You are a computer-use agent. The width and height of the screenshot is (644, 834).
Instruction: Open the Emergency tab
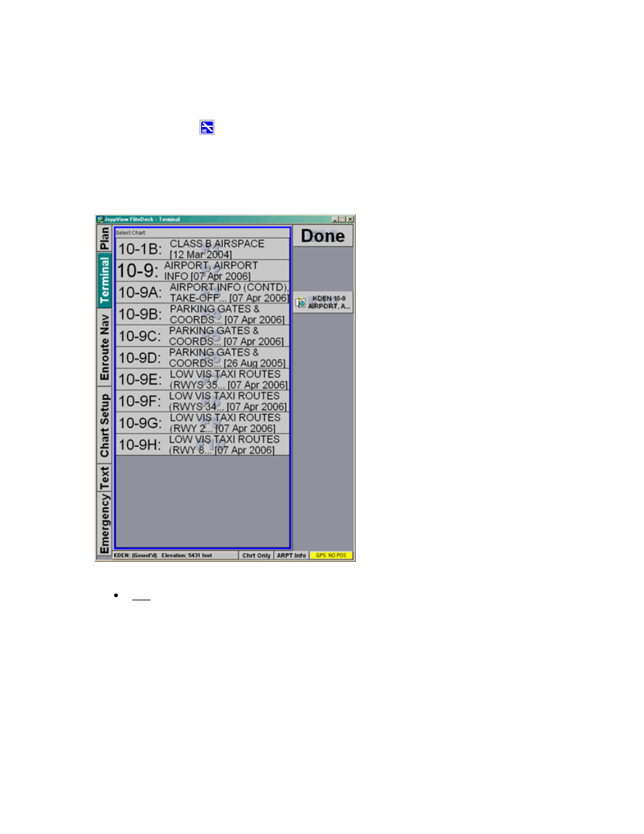click(x=105, y=523)
